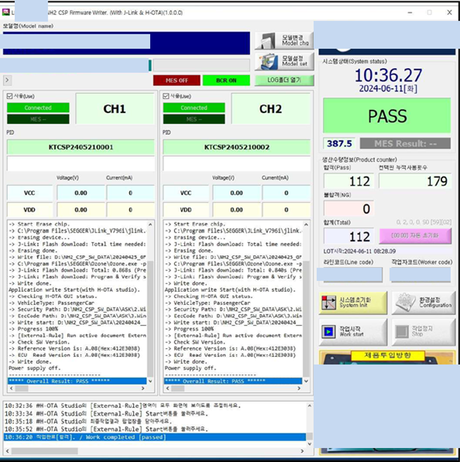Select the 10:32:36 H-OTA Studio log row
The width and height of the screenshot is (460, 462).
pos(155,406)
